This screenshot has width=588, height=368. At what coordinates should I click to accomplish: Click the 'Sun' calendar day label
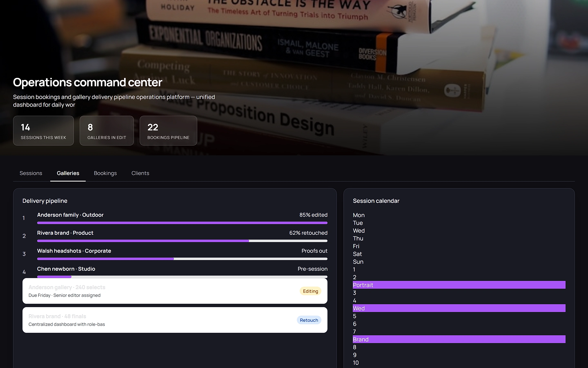click(x=358, y=262)
